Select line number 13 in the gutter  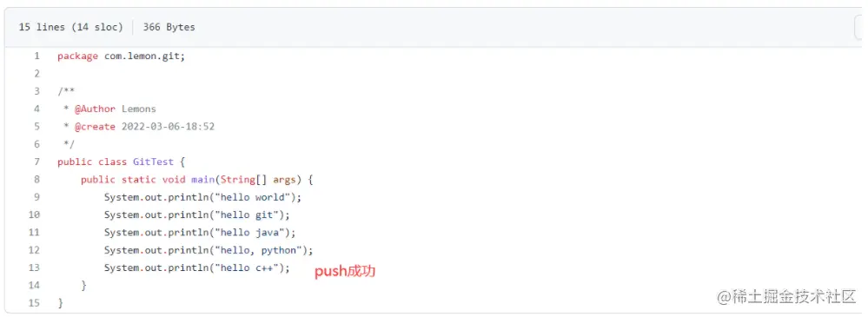(x=34, y=267)
